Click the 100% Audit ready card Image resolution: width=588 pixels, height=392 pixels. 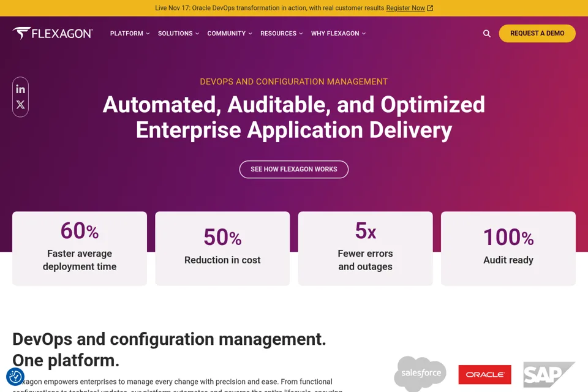click(x=508, y=248)
